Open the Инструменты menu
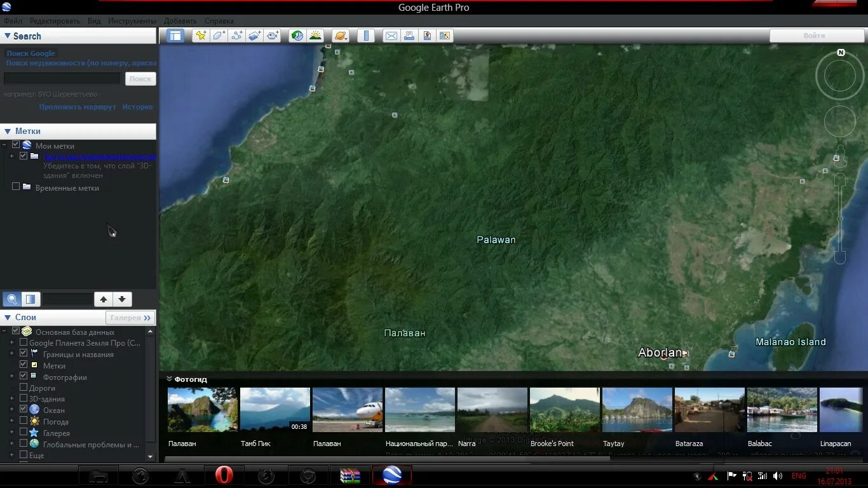 tap(132, 21)
